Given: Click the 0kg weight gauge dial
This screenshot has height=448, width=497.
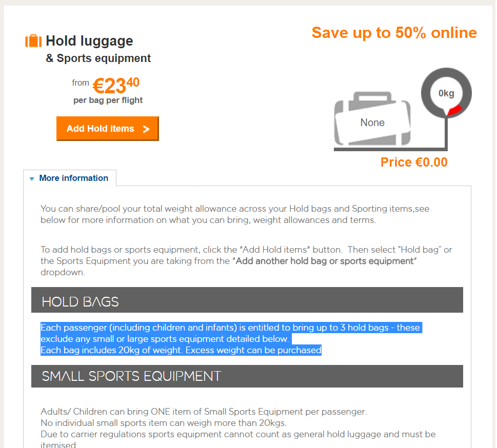Looking at the screenshot, I should (x=446, y=93).
